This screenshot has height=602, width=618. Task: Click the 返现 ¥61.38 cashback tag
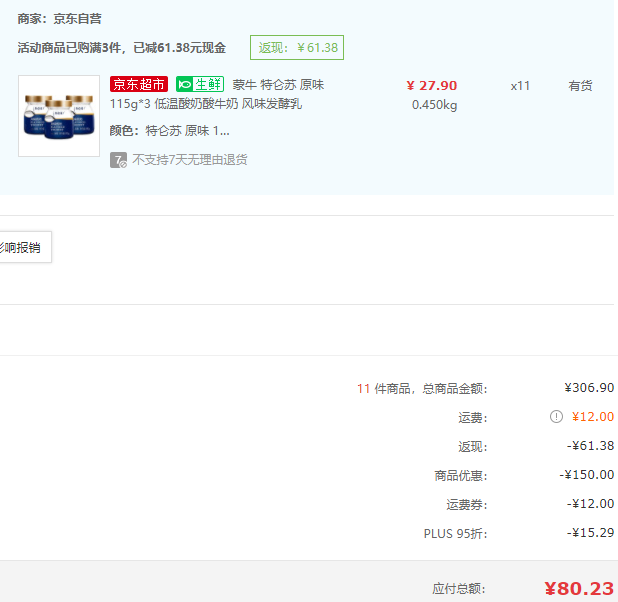(297, 48)
